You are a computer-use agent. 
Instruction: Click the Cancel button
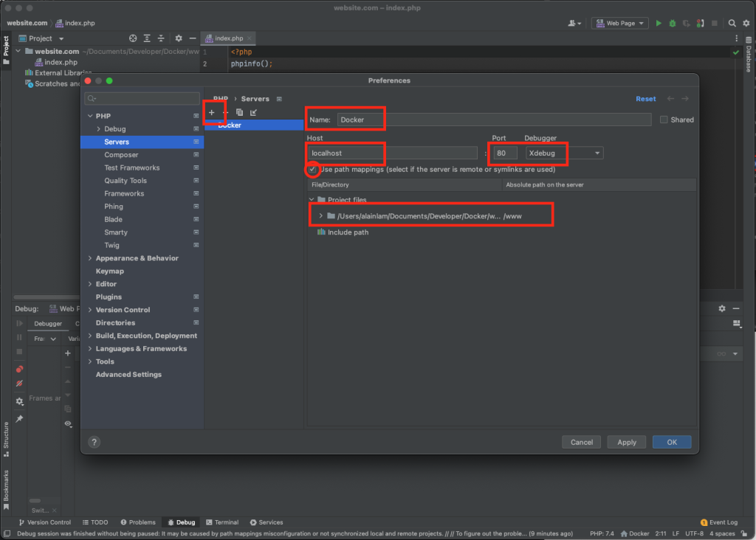tap(582, 442)
